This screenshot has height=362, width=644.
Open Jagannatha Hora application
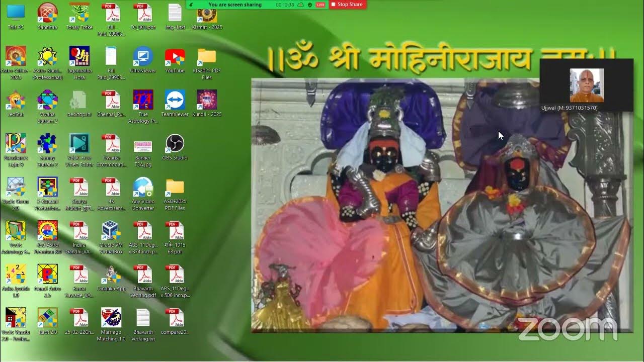click(x=79, y=63)
